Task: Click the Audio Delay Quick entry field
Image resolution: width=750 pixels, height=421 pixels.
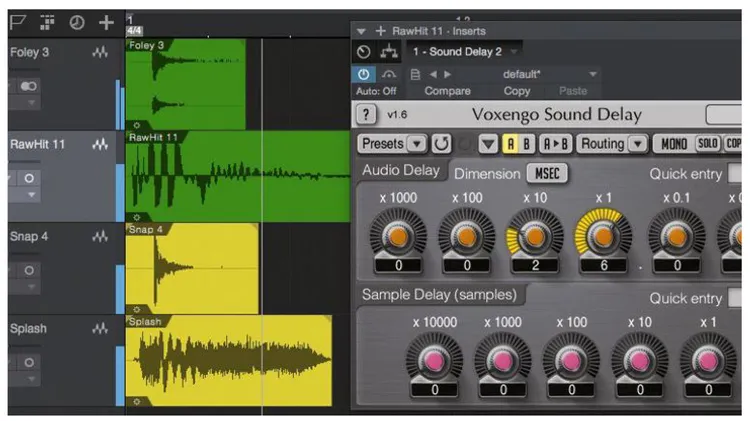Action: click(x=734, y=174)
